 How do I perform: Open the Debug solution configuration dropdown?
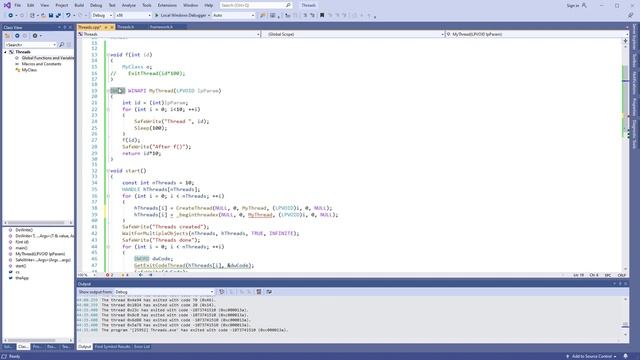click(102, 15)
